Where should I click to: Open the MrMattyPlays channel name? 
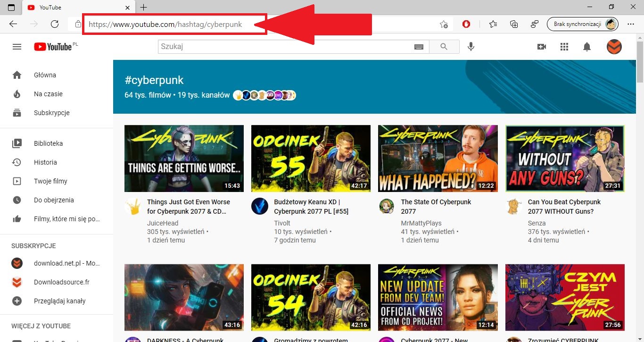pos(421,223)
